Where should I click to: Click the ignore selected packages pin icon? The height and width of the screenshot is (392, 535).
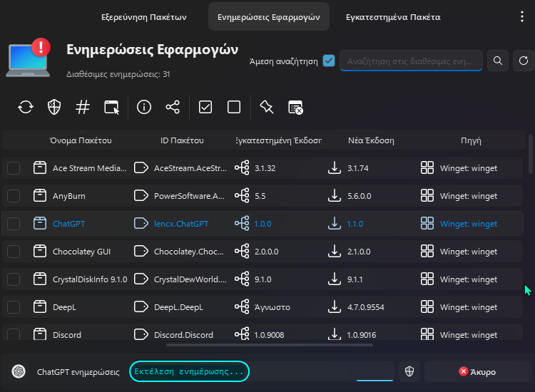(x=267, y=108)
